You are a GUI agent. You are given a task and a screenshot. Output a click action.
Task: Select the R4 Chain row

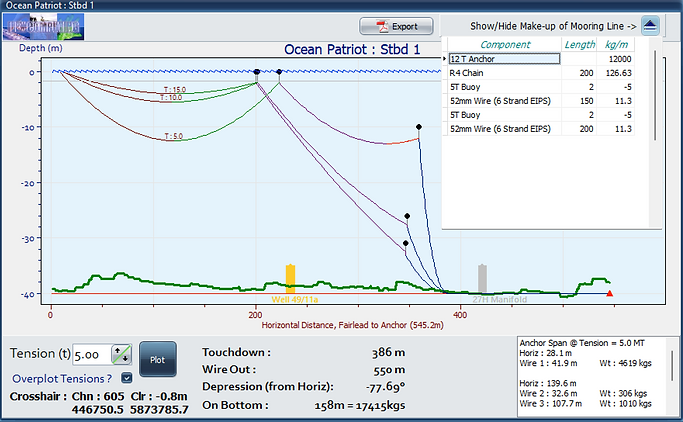[540, 73]
